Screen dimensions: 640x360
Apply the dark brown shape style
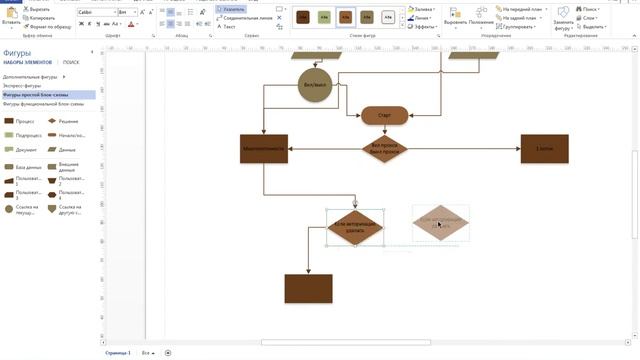pyautogui.click(x=303, y=18)
